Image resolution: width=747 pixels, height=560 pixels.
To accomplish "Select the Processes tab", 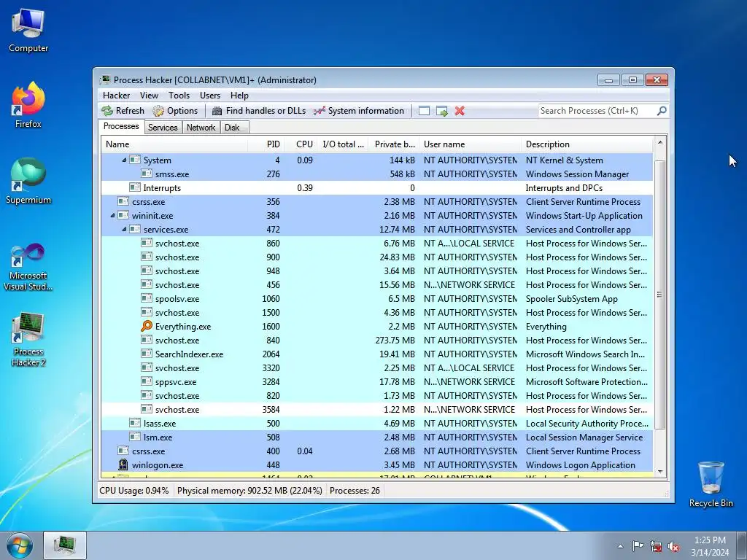I will click(122, 127).
